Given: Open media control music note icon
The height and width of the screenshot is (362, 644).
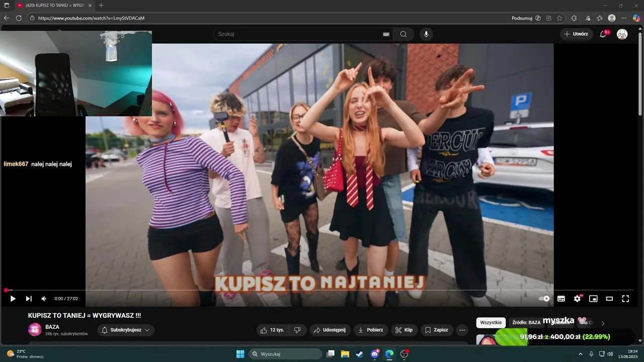Looking at the screenshot, I should click(588, 18).
